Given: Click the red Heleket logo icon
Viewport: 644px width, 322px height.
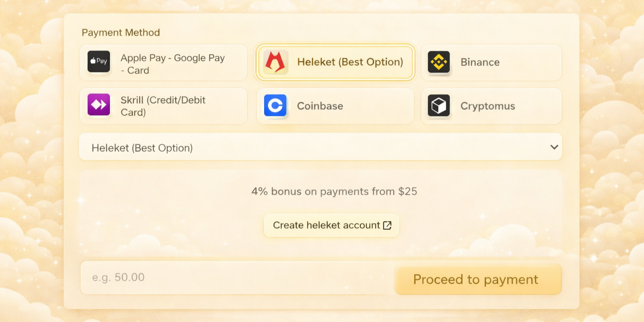Looking at the screenshot, I should [x=275, y=62].
